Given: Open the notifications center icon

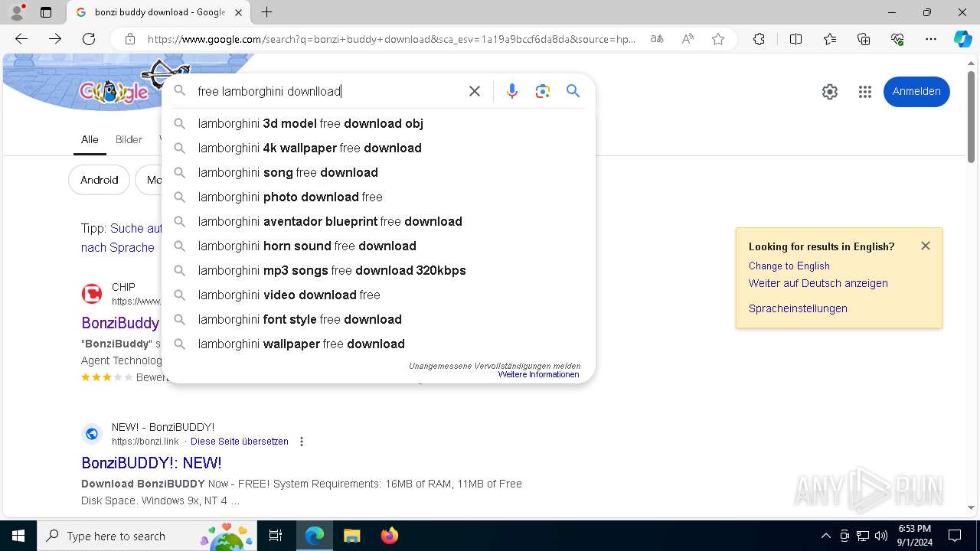Looking at the screenshot, I should (955, 536).
